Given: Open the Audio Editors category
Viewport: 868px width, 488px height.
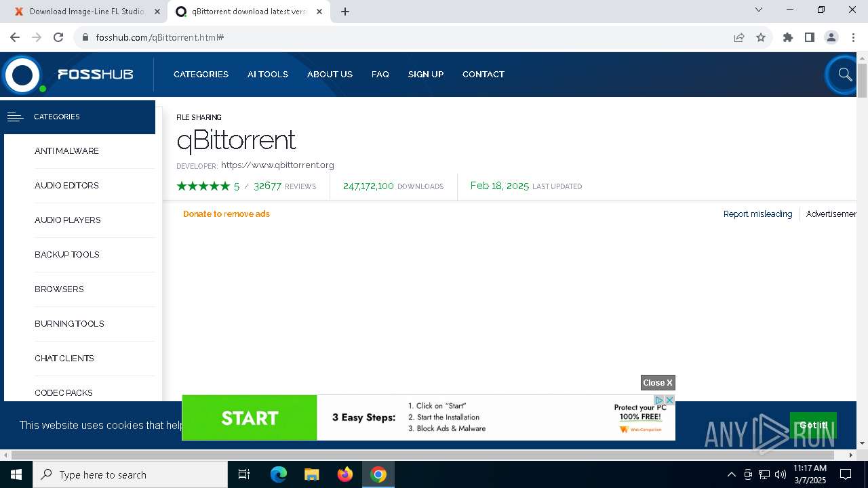Looking at the screenshot, I should [x=66, y=186].
